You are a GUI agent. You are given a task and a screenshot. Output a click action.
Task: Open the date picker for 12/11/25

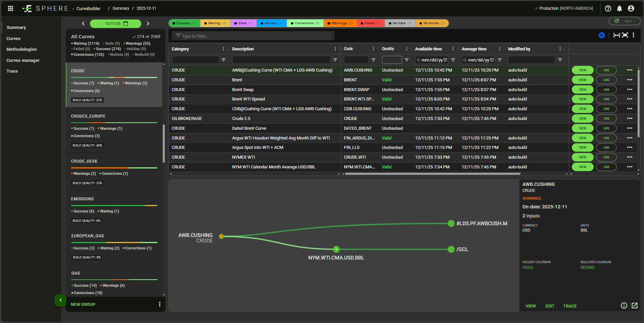[x=126, y=24]
